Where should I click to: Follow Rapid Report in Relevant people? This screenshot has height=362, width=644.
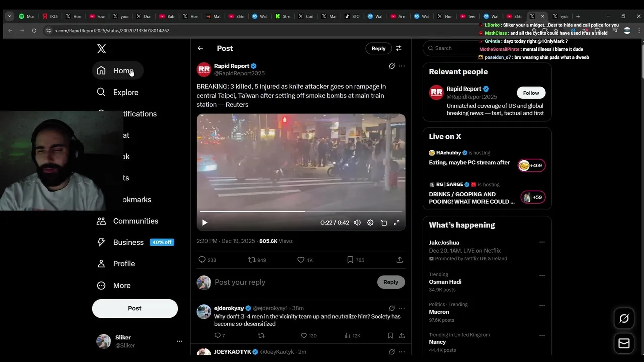531,93
